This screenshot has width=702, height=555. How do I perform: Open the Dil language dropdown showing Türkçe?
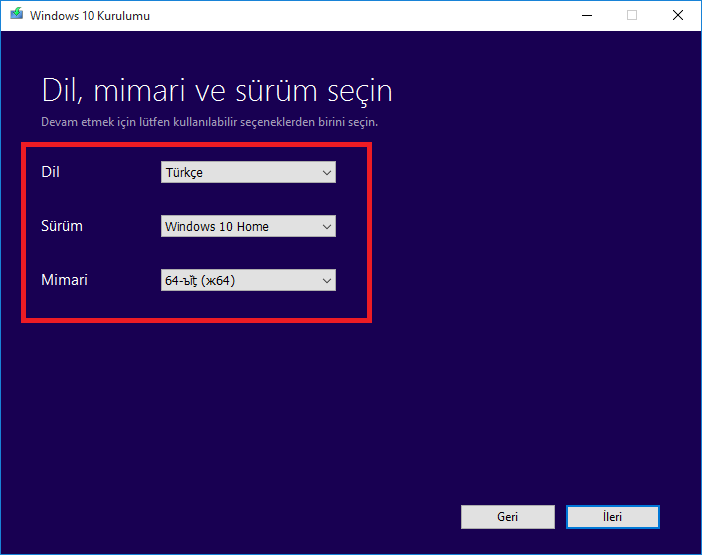tap(248, 172)
